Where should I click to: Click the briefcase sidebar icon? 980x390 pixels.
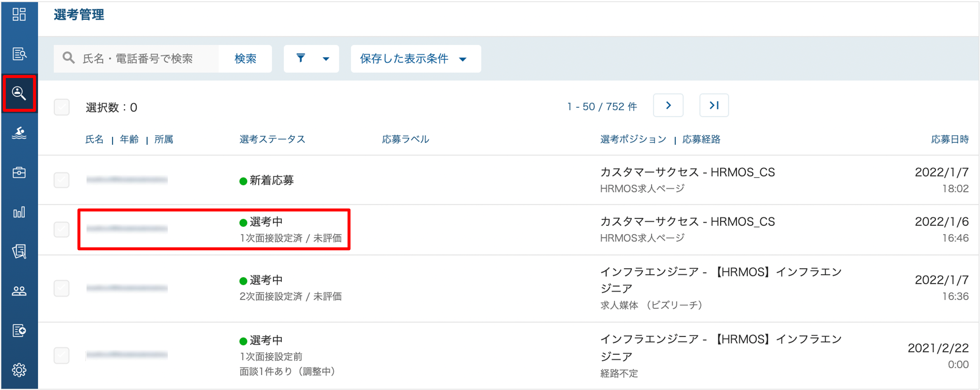pyautogui.click(x=19, y=173)
